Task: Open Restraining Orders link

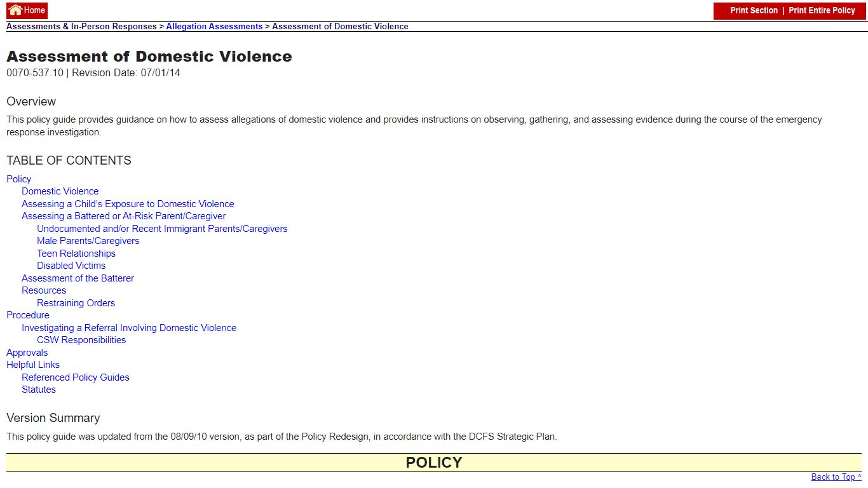Action: (76, 303)
